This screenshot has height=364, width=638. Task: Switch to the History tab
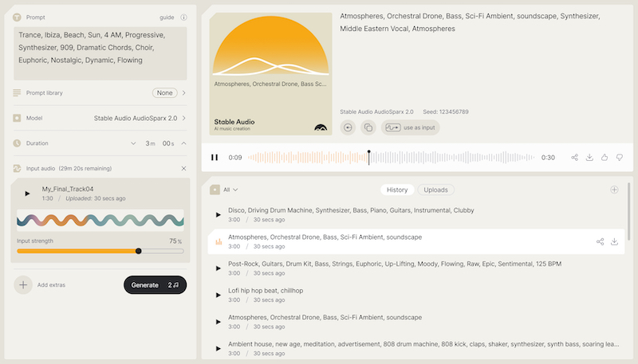397,190
